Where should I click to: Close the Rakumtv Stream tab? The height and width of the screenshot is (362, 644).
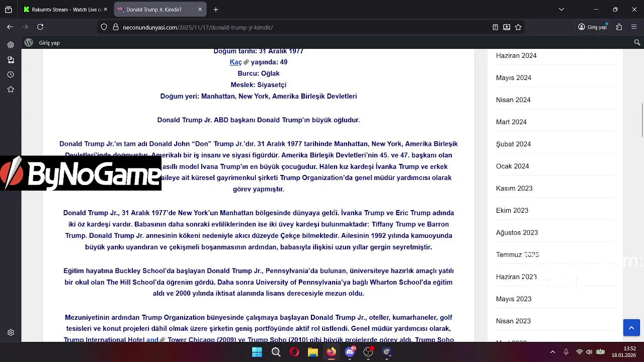point(105,10)
